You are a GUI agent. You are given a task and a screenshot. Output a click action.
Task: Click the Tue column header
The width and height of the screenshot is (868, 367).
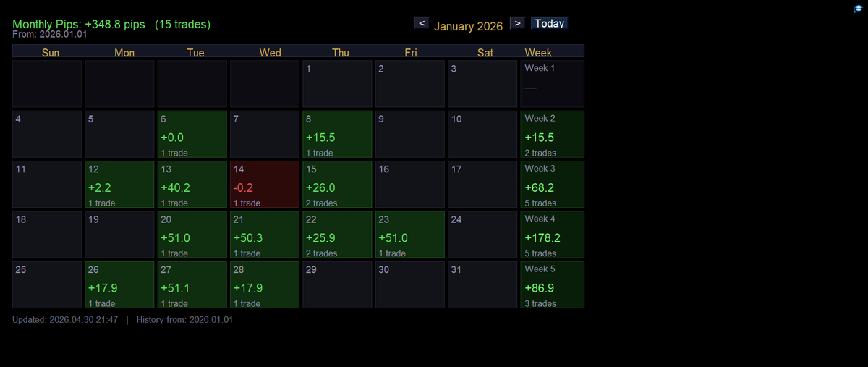[195, 52]
